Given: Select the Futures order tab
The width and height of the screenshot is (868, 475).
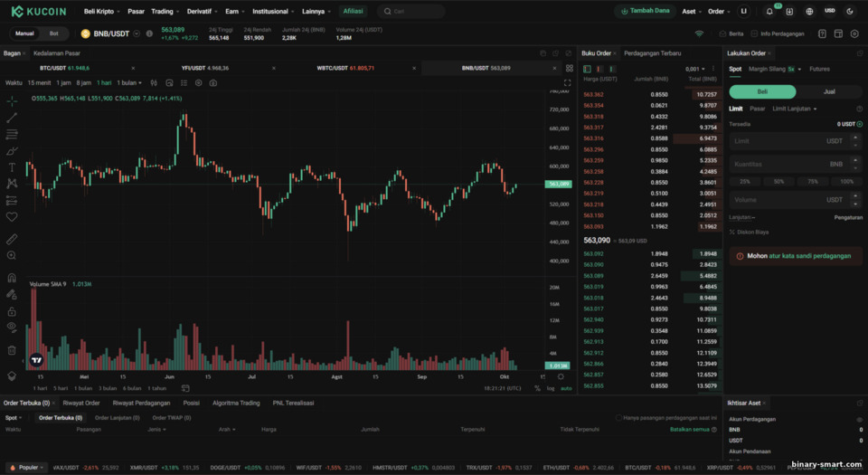Looking at the screenshot, I should click(819, 69).
